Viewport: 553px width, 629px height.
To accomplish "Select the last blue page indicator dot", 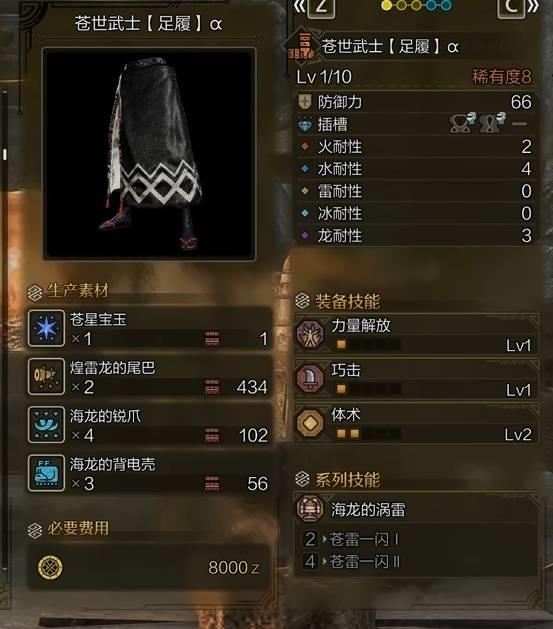I will tap(446, 5).
